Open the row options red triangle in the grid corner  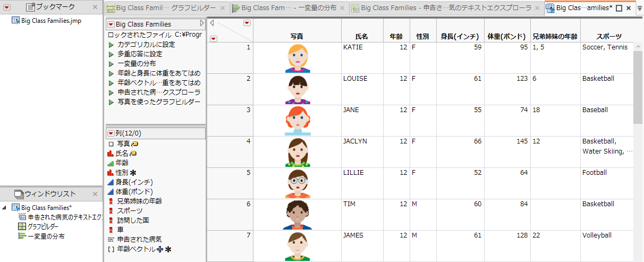point(213,38)
